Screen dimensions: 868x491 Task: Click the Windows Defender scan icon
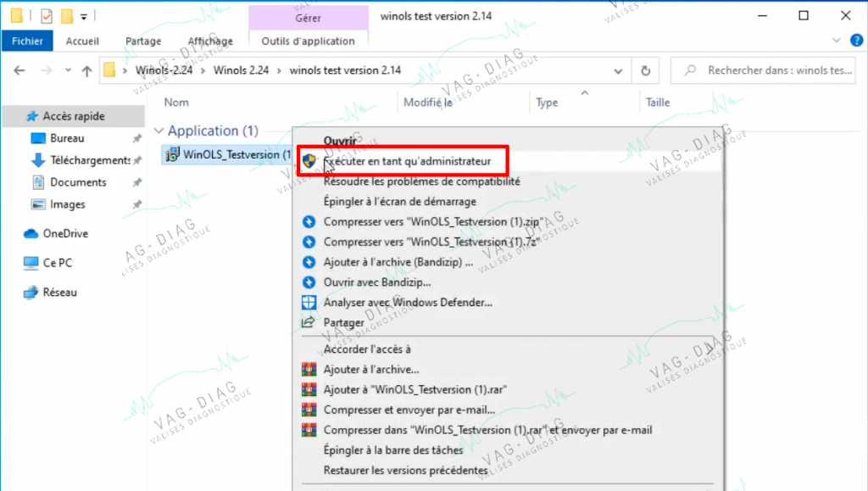[x=309, y=302]
